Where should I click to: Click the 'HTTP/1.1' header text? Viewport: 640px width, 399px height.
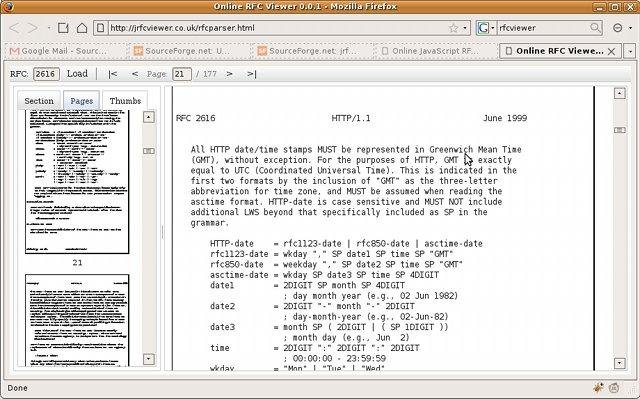351,118
